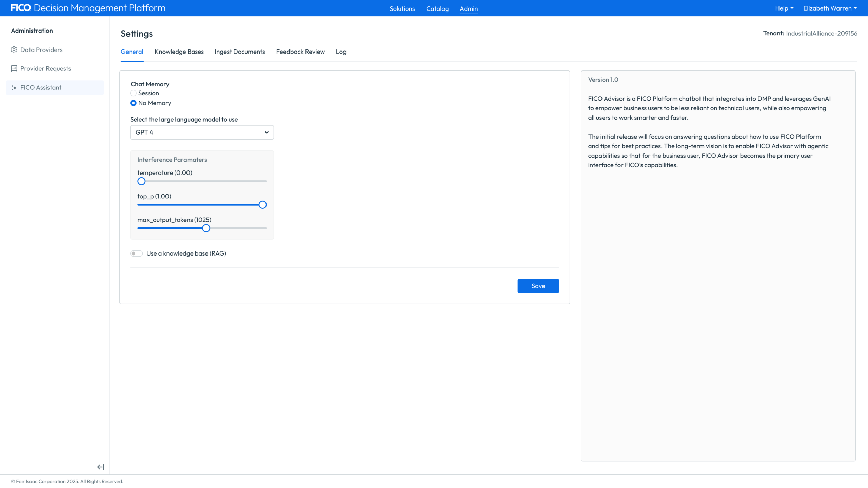The width and height of the screenshot is (868, 488).
Task: Click the FICO Assistant sparkle icon
Action: [x=14, y=88]
